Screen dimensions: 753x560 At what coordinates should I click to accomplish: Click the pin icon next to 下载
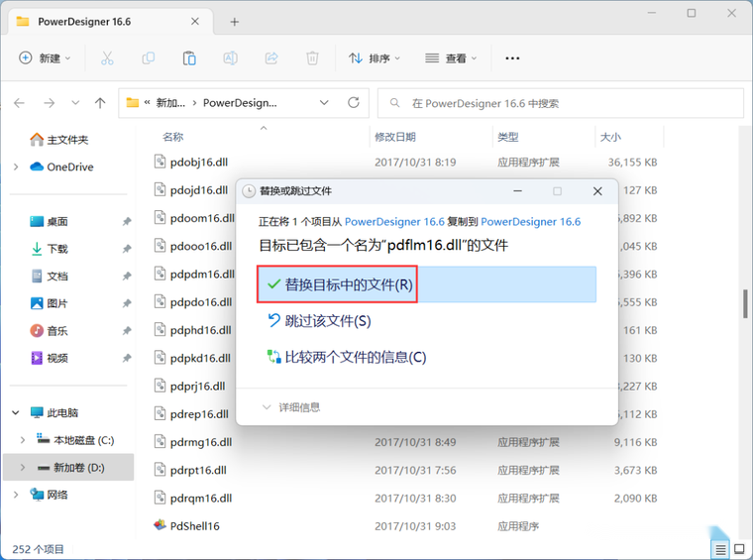[126, 249]
